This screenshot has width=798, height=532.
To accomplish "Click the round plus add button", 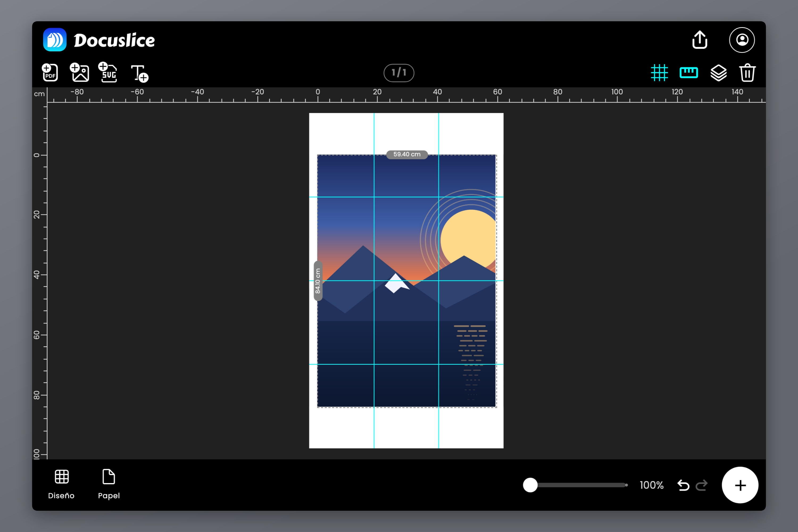I will coord(740,485).
